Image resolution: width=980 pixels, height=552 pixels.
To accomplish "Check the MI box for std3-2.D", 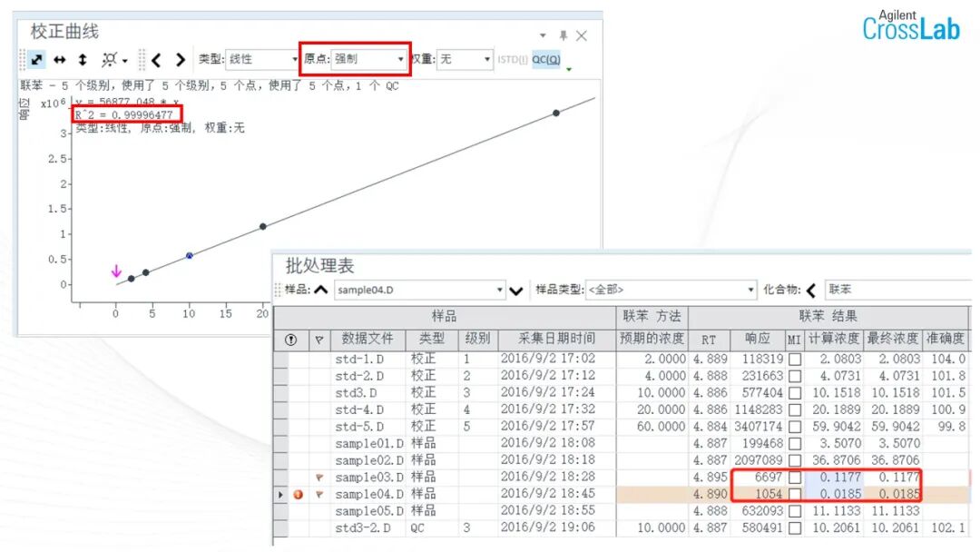I will click(795, 528).
